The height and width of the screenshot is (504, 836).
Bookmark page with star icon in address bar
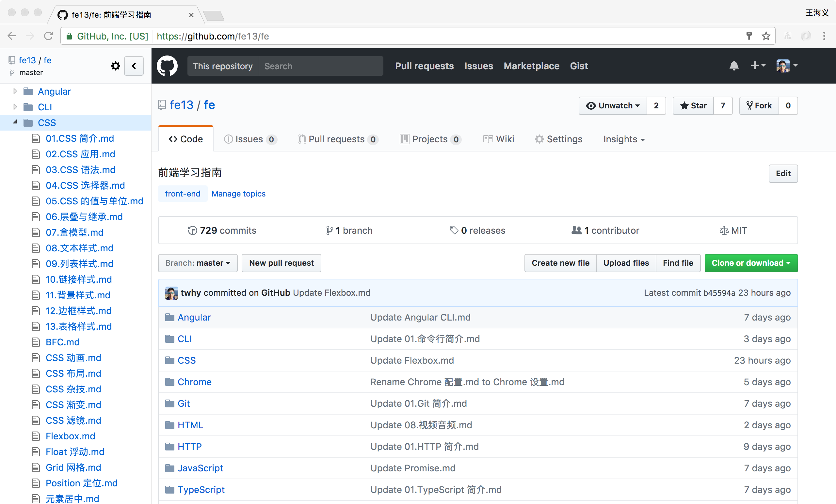(x=766, y=36)
